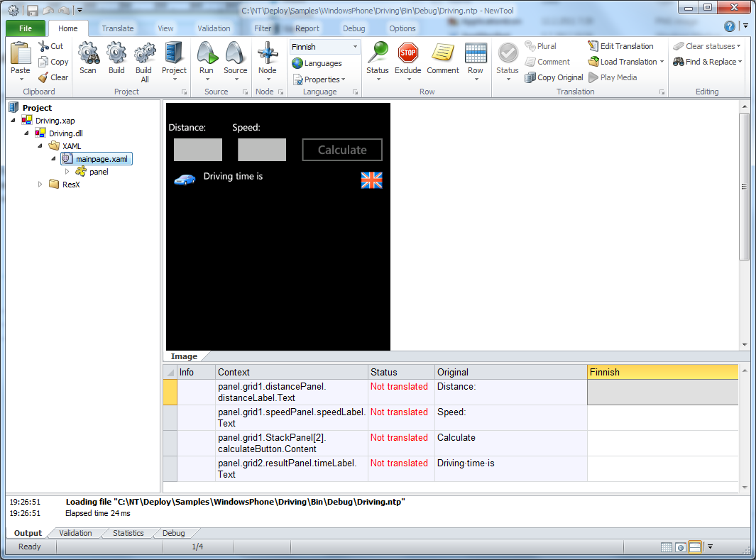Click the Plural button
Image resolution: width=756 pixels, height=560 pixels.
click(540, 46)
